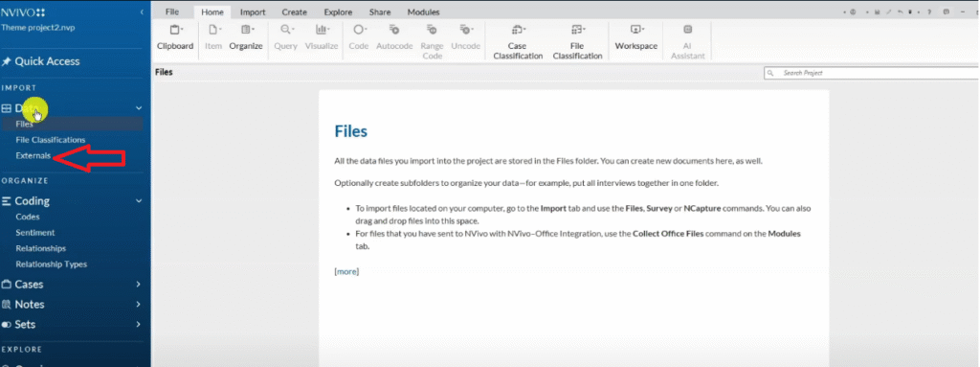Click the pencil edit icon in title bar
This screenshot has height=367, width=980.
click(x=889, y=11)
